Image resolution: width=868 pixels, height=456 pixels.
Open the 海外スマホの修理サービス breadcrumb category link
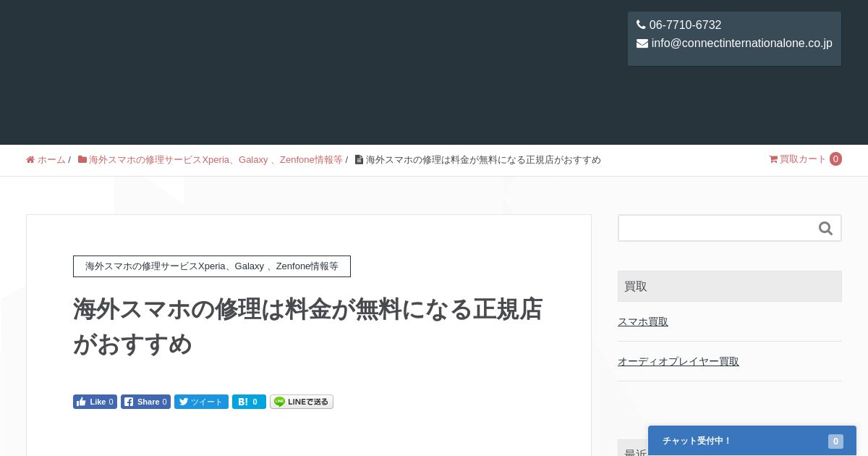click(216, 160)
